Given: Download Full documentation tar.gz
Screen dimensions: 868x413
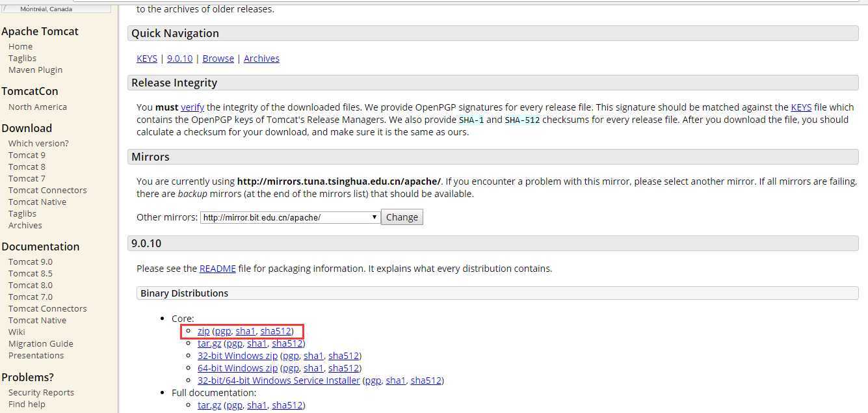Looking at the screenshot, I should pos(209,405).
